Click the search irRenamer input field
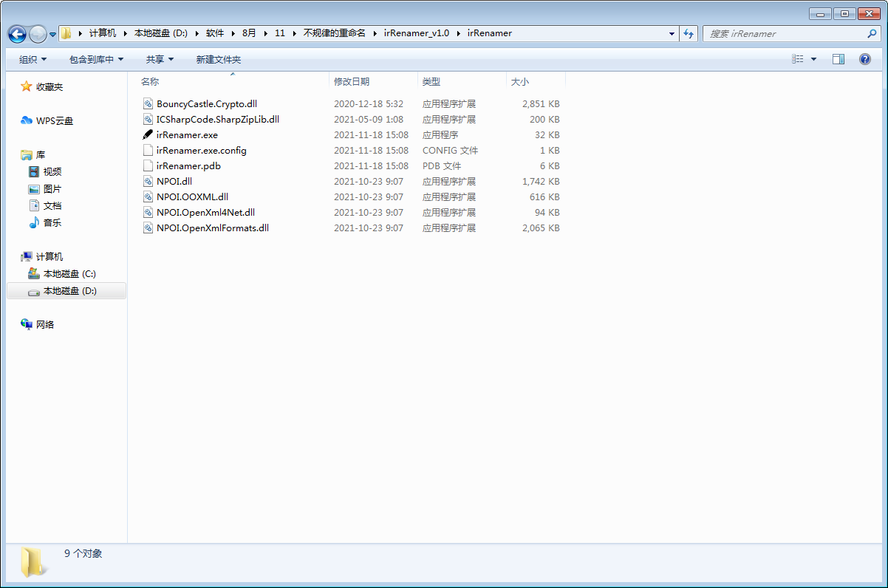The width and height of the screenshot is (888, 588). coord(783,33)
